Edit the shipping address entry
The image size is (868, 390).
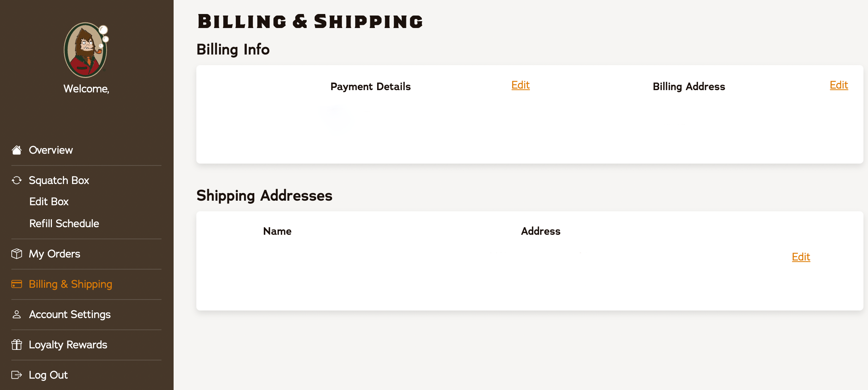[801, 257]
